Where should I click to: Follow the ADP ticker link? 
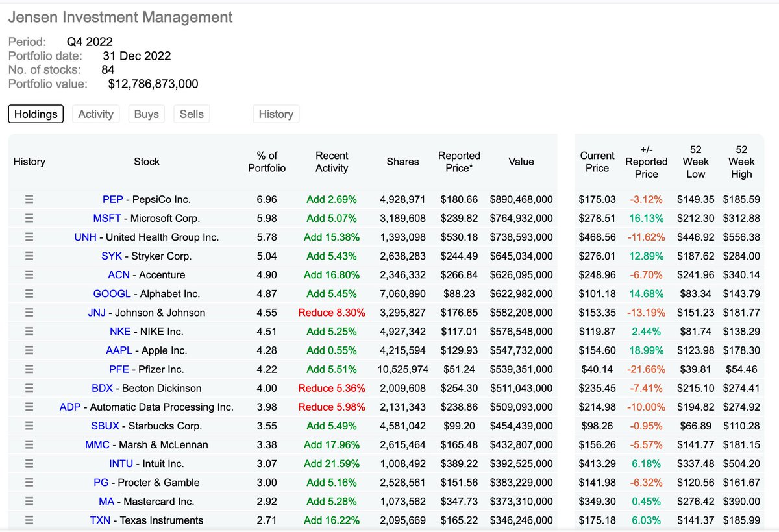point(70,407)
